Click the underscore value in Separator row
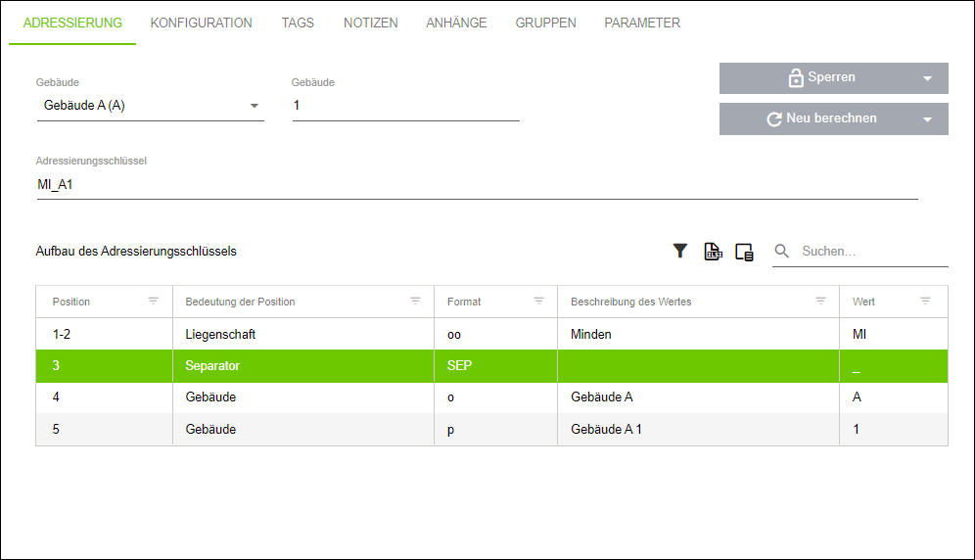Image resolution: width=975 pixels, height=560 pixels. 894,366
